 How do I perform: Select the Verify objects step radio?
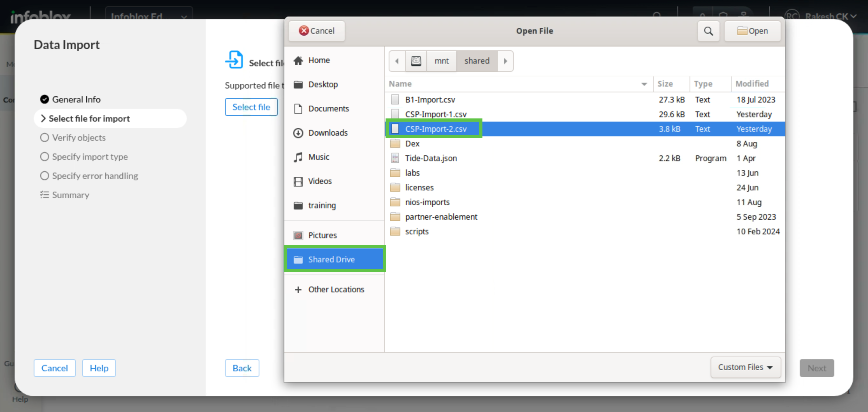[x=45, y=137]
